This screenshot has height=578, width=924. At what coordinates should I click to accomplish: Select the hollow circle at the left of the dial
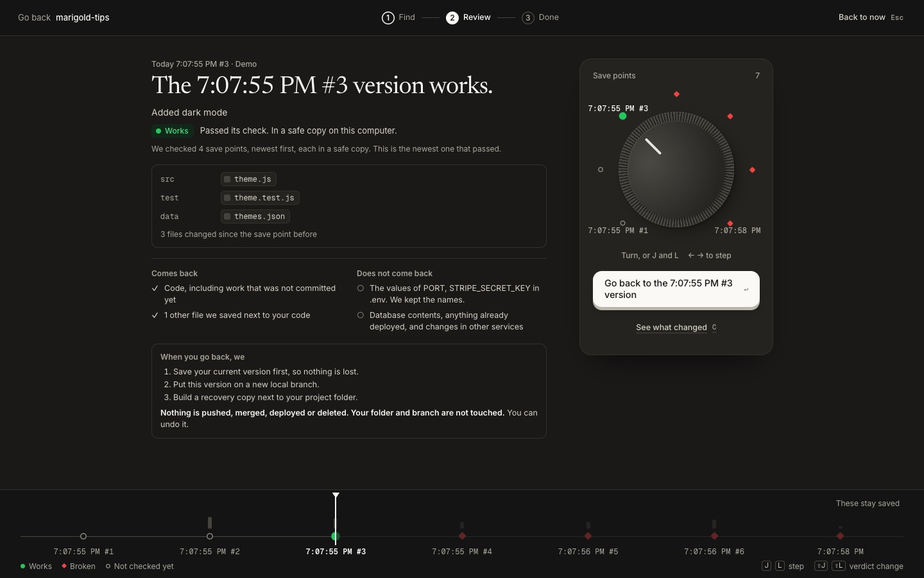601,170
